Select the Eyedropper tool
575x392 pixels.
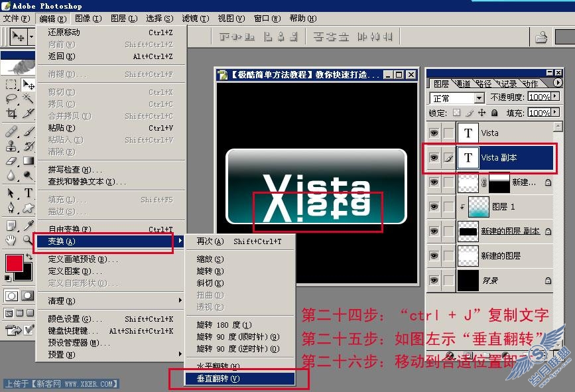coord(28,226)
